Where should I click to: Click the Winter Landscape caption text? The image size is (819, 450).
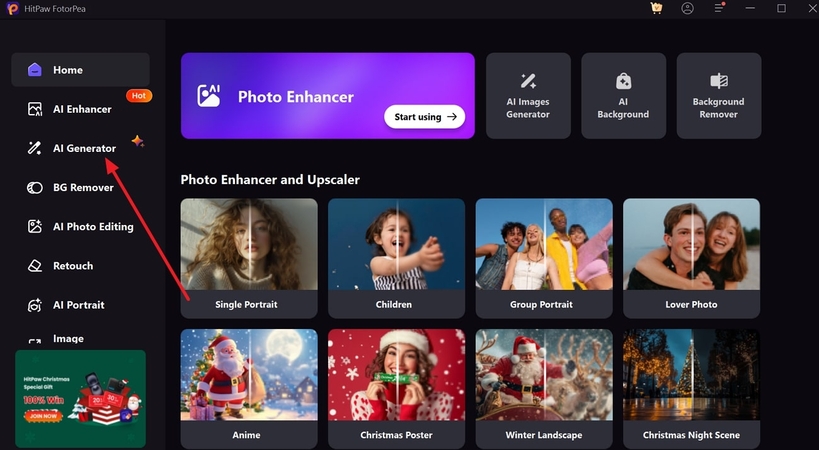[x=544, y=435]
